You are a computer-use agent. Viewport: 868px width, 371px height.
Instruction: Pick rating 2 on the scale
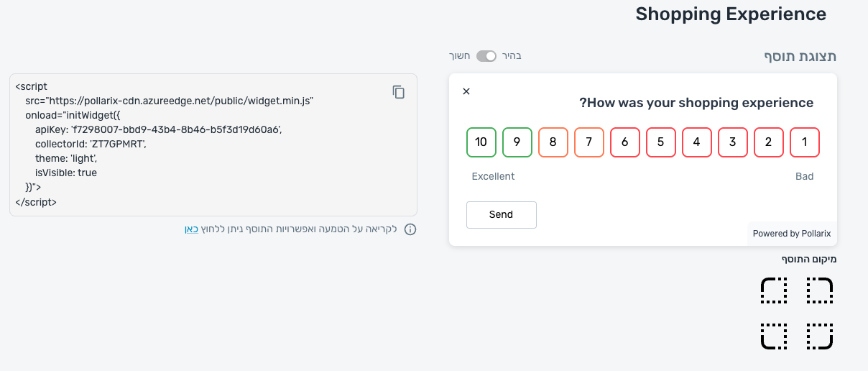[769, 142]
